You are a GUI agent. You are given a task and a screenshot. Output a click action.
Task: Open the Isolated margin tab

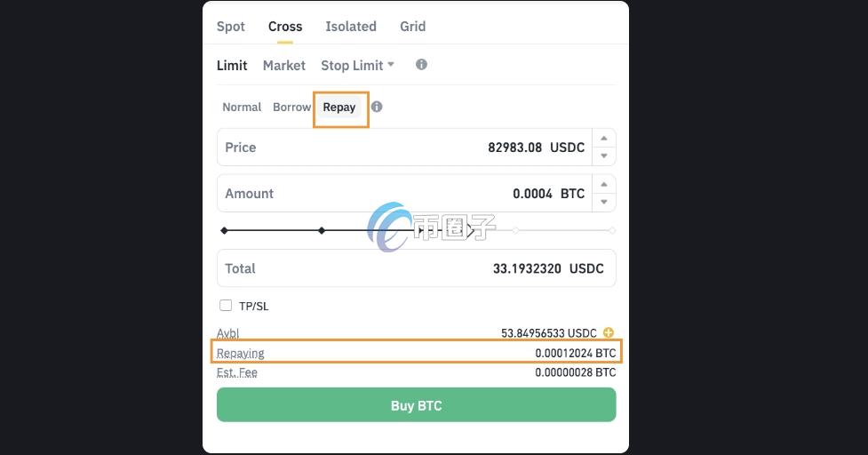tap(351, 27)
